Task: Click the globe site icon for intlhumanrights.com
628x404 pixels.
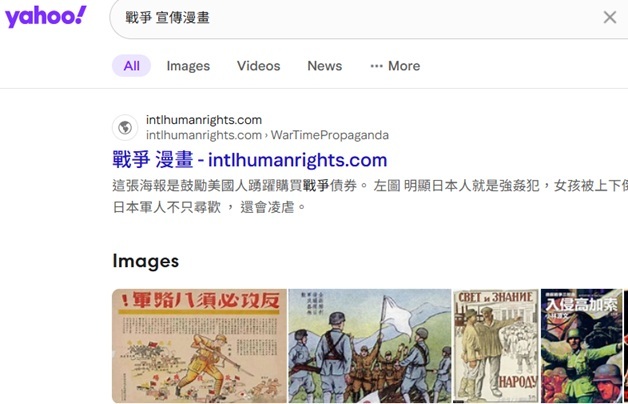Action: click(x=125, y=128)
